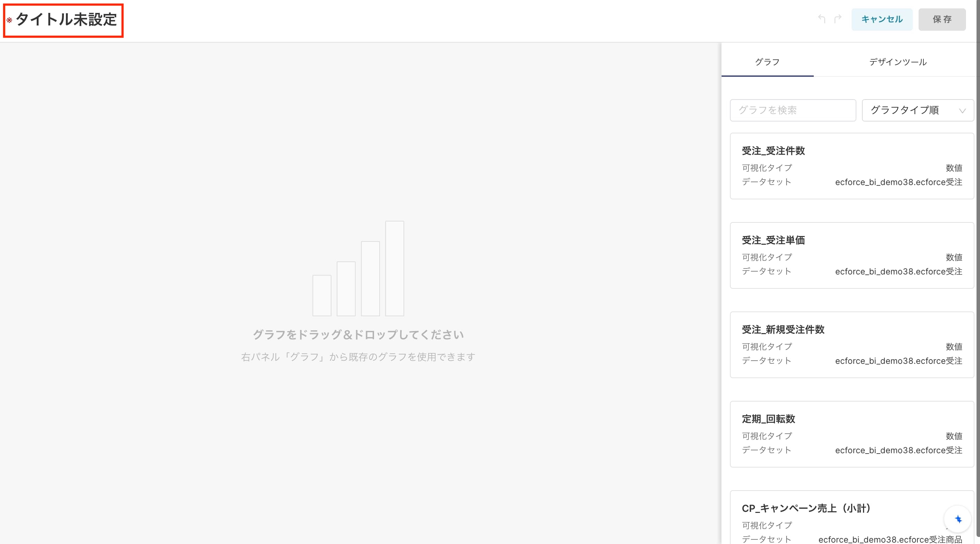Image resolution: width=980 pixels, height=544 pixels.
Task: Switch to the グラフ tab
Action: click(x=767, y=62)
